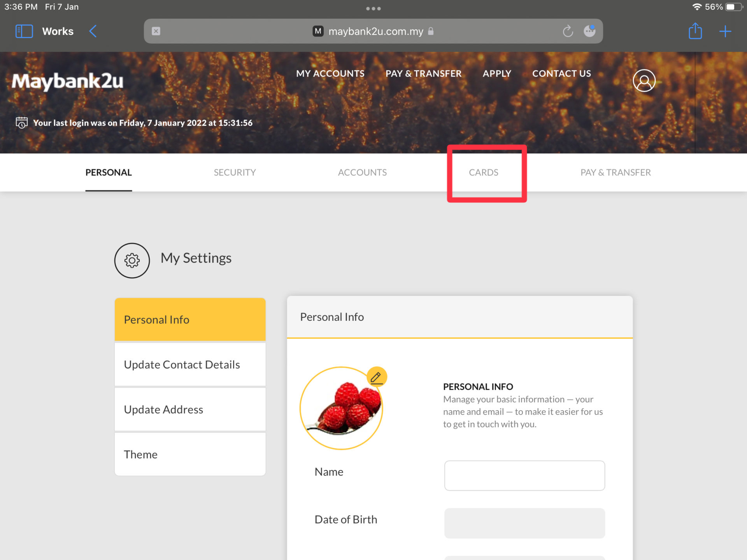
Task: Click the My Settings gear icon
Action: click(132, 260)
